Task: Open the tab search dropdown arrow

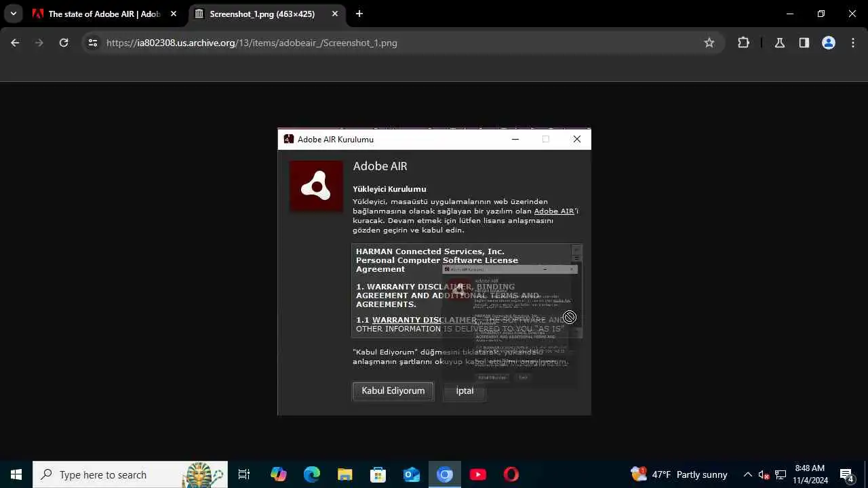Action: click(13, 14)
